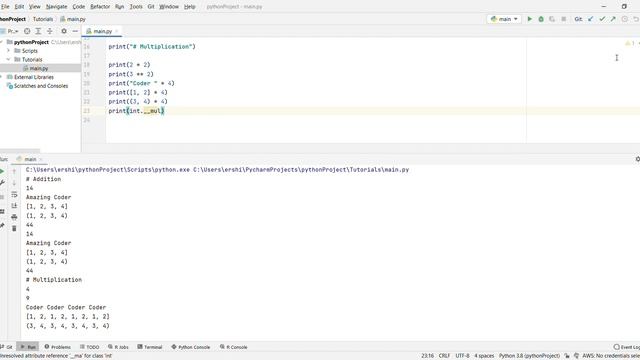Click the main.py breadcrumb in the navigation bar
This screenshot has width=640, height=360.
[x=73, y=19]
